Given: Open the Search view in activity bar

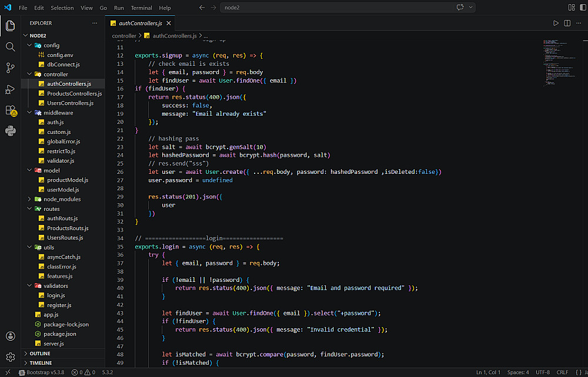Looking at the screenshot, I should coord(10,47).
